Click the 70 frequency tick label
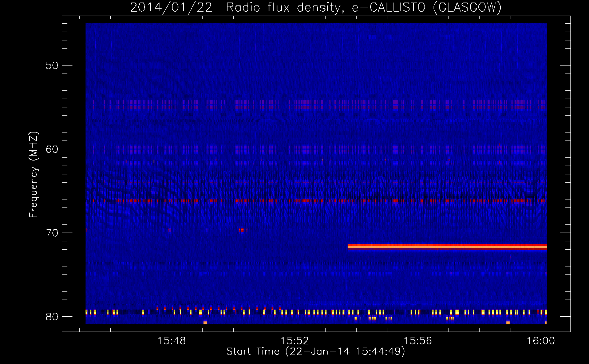 tap(52, 233)
